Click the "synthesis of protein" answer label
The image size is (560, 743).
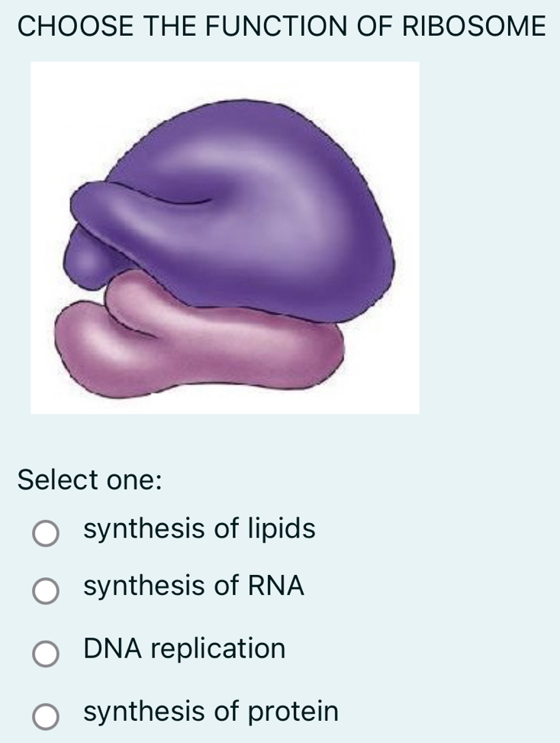pyautogui.click(x=211, y=711)
